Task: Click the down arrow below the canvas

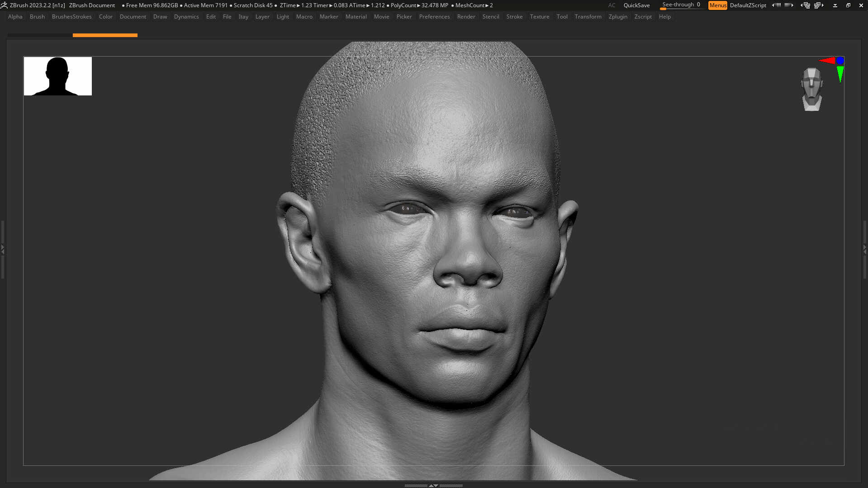Action: [x=436, y=485]
